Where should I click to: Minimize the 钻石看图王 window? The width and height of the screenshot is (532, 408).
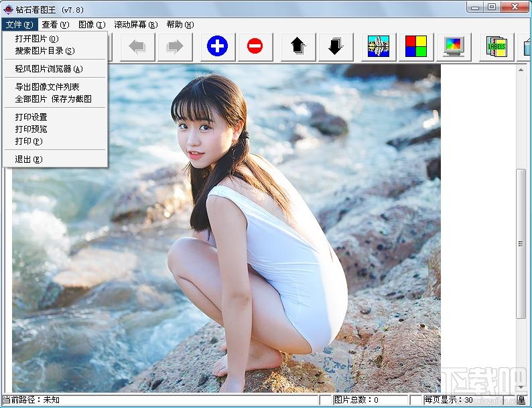coord(475,7)
